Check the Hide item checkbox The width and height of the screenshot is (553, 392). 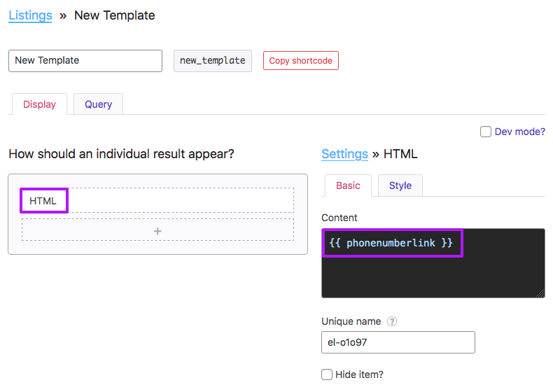click(327, 374)
